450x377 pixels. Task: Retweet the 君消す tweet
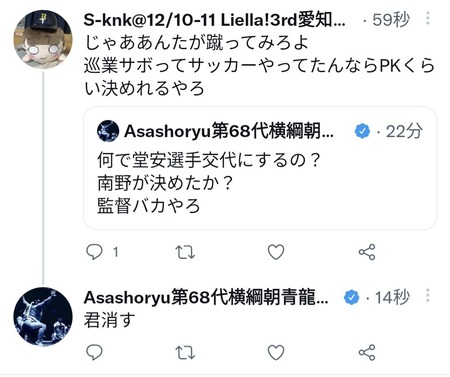(x=185, y=353)
